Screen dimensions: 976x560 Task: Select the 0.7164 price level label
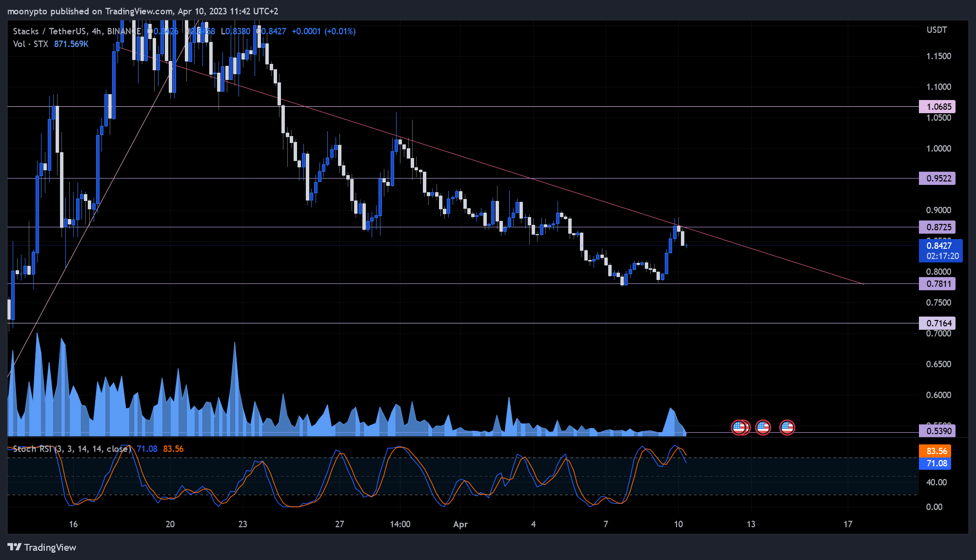point(937,323)
